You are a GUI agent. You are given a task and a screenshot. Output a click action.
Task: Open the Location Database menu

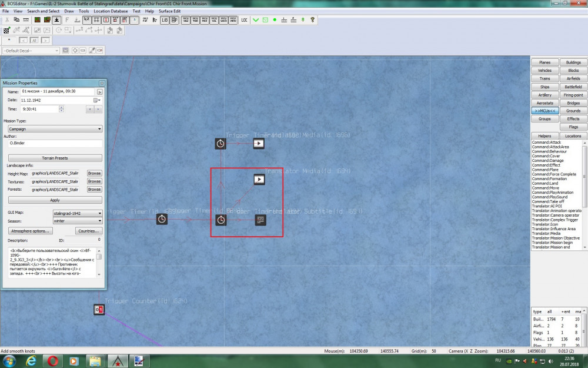(x=111, y=11)
